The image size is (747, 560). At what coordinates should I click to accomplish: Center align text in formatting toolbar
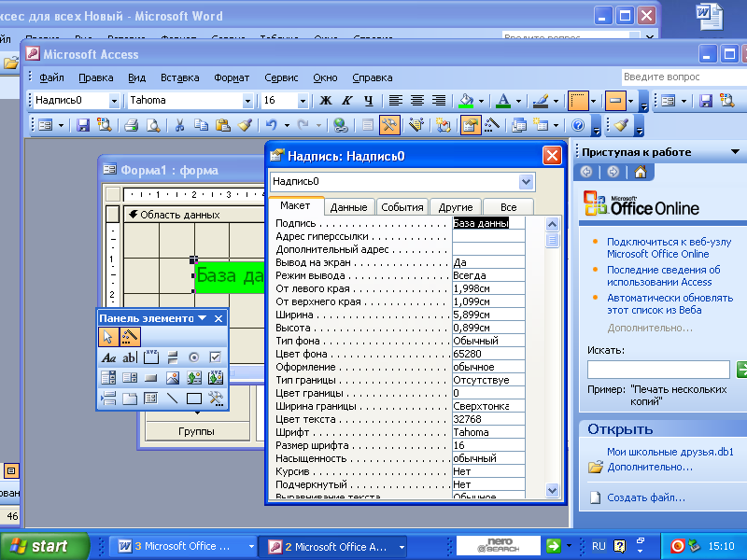[417, 101]
